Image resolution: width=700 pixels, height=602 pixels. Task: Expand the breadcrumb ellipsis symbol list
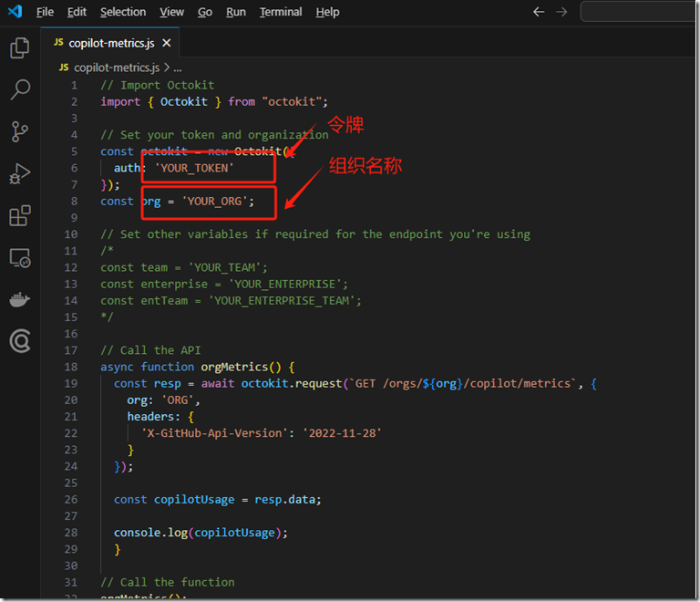178,67
